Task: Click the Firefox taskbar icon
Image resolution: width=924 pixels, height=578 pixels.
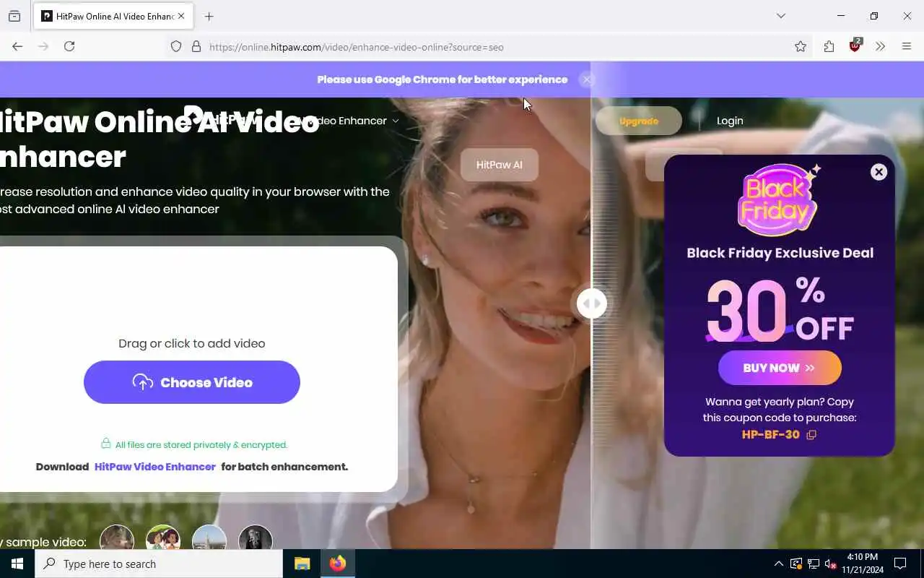Action: tap(338, 564)
